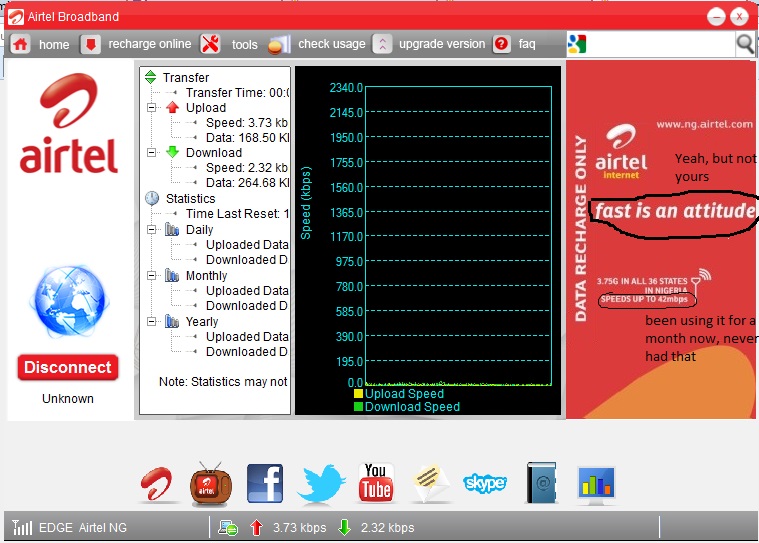Image resolution: width=759 pixels, height=543 pixels.
Task: Collapse the Monthly statistics node
Action: 152,276
